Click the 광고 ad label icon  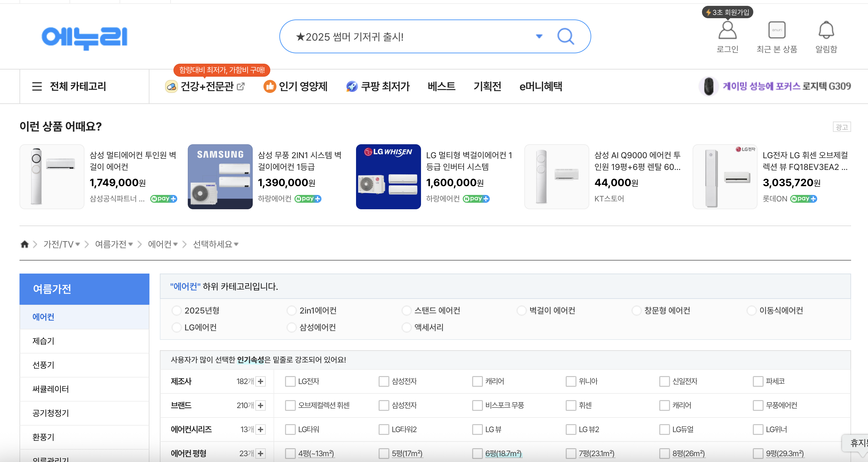click(842, 127)
